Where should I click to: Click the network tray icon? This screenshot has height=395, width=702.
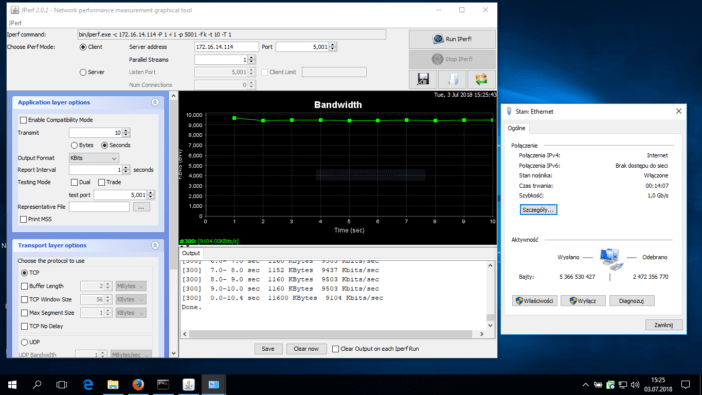coord(623,385)
